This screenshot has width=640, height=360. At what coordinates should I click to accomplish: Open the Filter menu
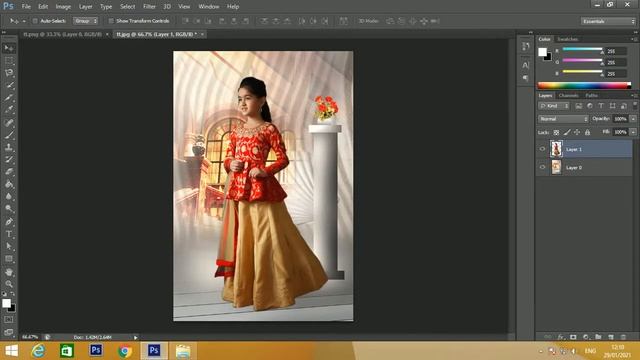tap(149, 7)
